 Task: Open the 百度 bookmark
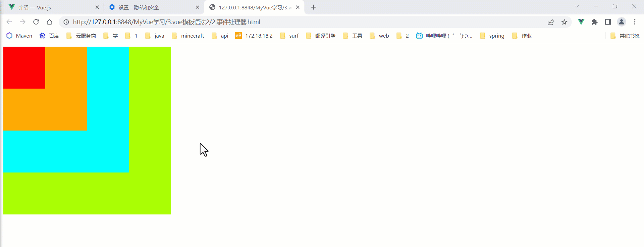(x=49, y=36)
